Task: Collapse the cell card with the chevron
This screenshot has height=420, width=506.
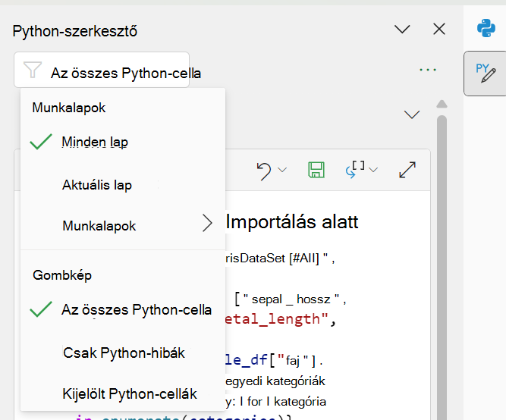Action: coord(412,114)
